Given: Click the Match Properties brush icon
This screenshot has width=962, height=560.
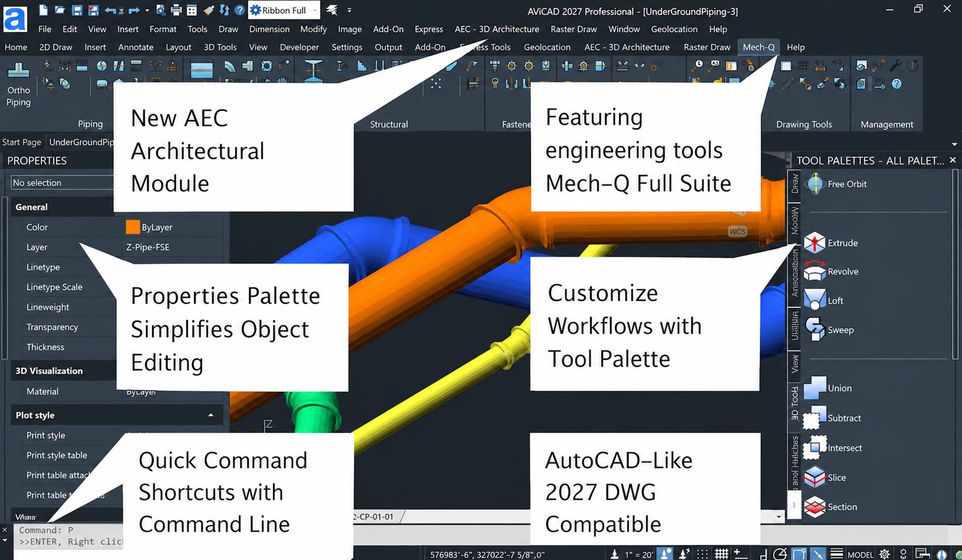Looking at the screenshot, I should click(x=209, y=10).
